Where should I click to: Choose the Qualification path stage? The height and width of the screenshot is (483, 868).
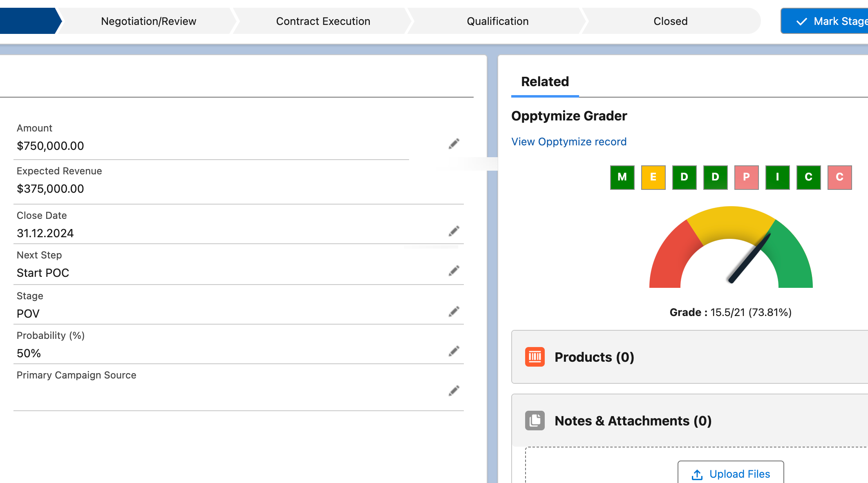coord(497,21)
